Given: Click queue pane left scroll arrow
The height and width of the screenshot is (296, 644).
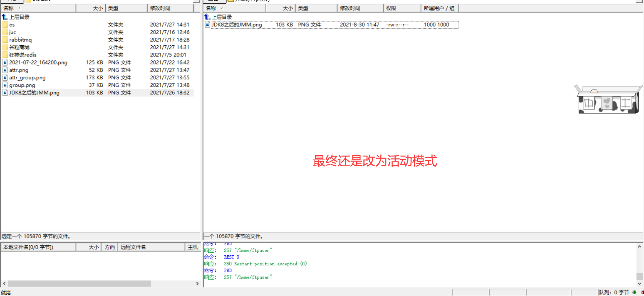Looking at the screenshot, I should pyautogui.click(x=4, y=284).
